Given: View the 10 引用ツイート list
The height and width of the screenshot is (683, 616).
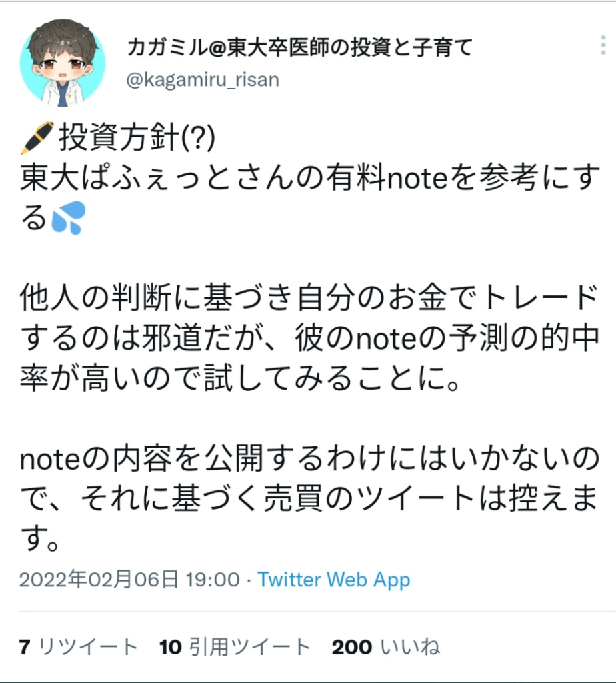Looking at the screenshot, I should point(235,647).
